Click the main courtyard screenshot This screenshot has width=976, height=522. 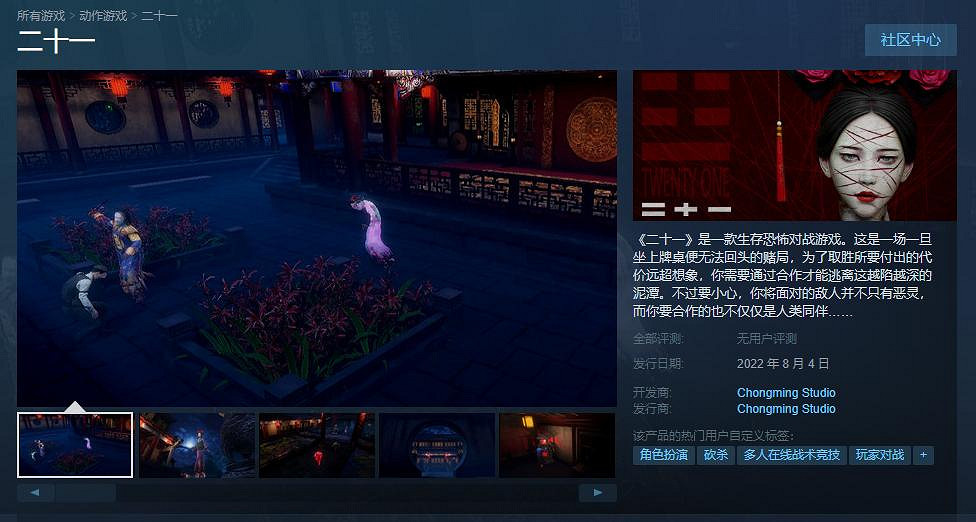point(317,238)
